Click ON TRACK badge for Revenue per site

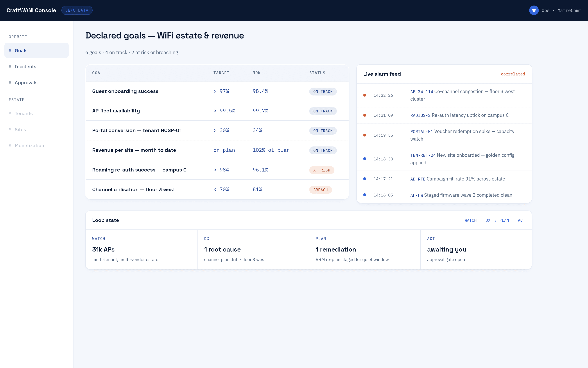point(323,150)
